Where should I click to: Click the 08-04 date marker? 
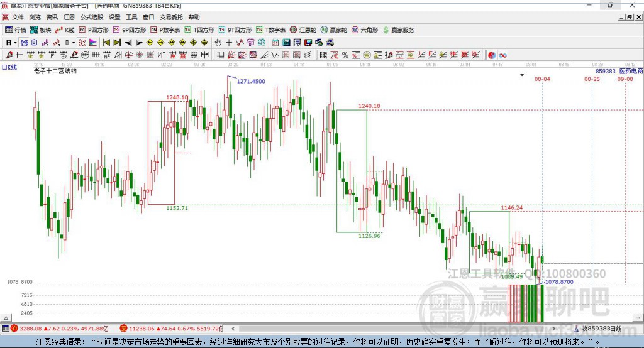click(542, 79)
